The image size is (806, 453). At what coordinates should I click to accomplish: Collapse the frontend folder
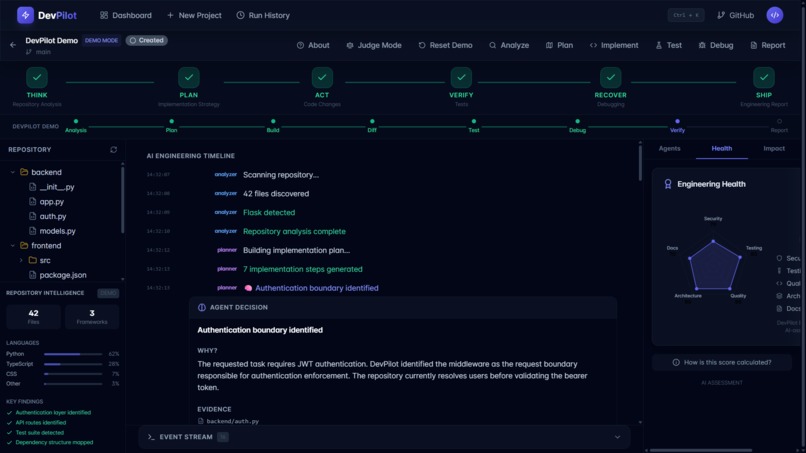13,246
